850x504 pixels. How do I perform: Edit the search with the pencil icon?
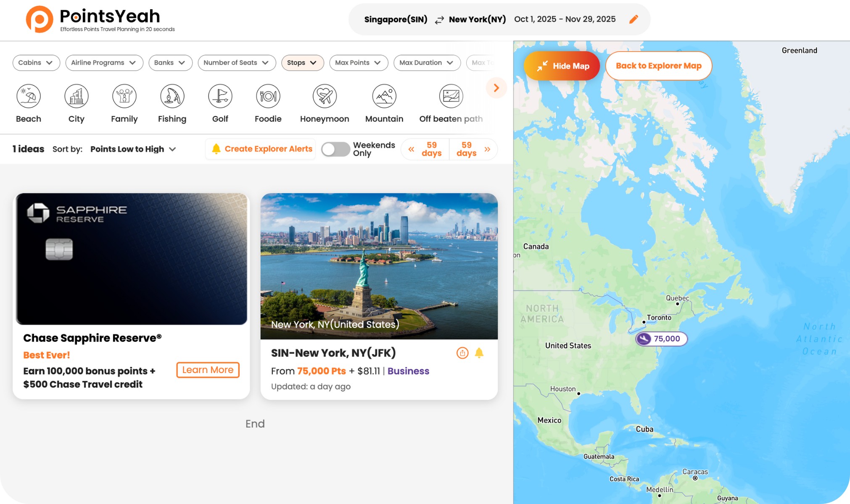point(634,19)
